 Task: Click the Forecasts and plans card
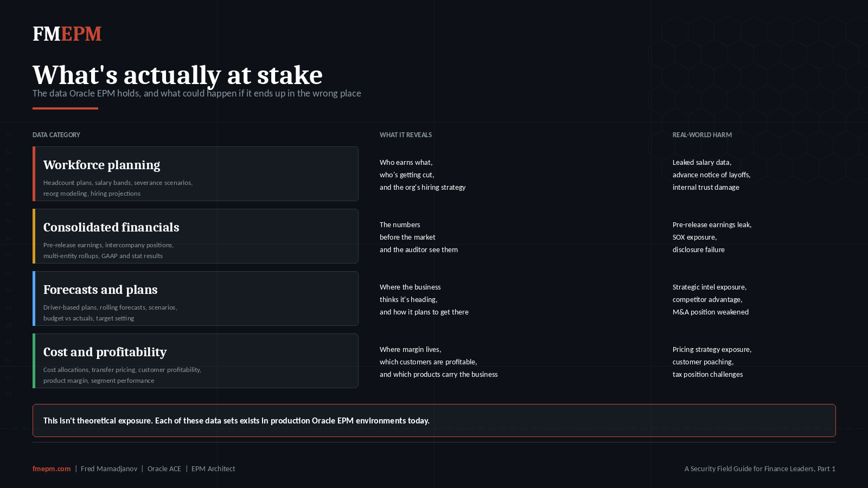click(195, 299)
